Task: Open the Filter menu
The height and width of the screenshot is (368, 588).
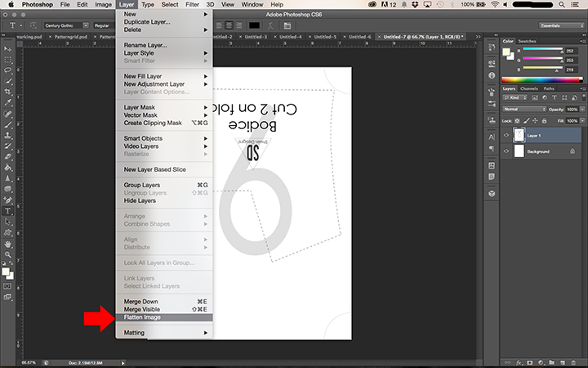Action: pyautogui.click(x=192, y=5)
